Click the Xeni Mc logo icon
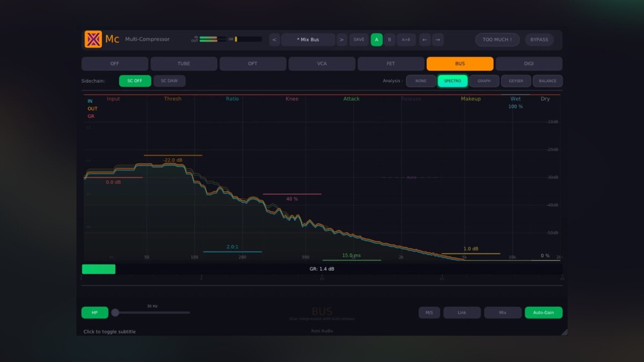This screenshot has height=362, width=644. (93, 39)
